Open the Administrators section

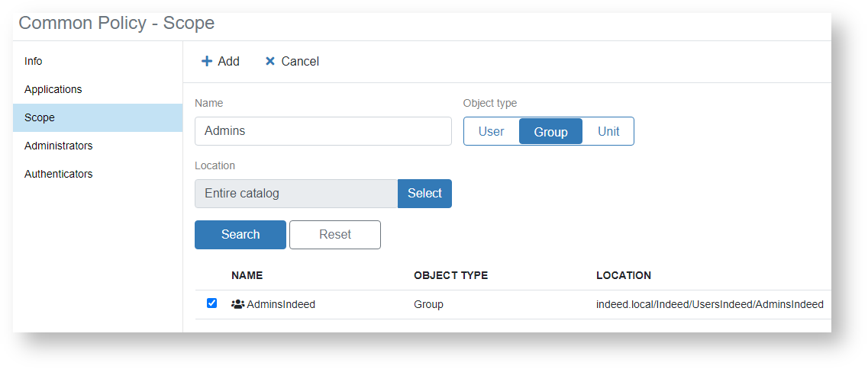(x=58, y=146)
